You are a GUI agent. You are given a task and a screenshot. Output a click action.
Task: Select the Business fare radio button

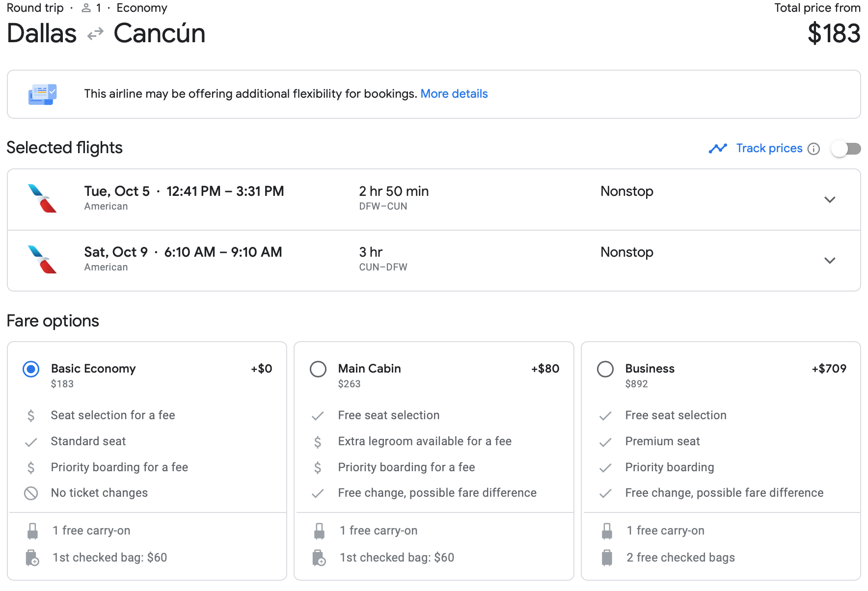point(605,369)
